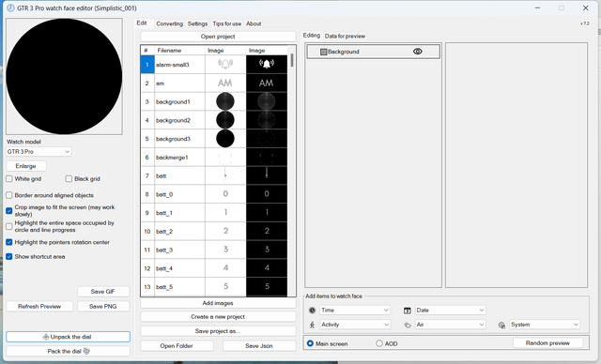Viewport: 601px width, 364px height.
Task: Click the Save GIF button
Action: pos(103,292)
